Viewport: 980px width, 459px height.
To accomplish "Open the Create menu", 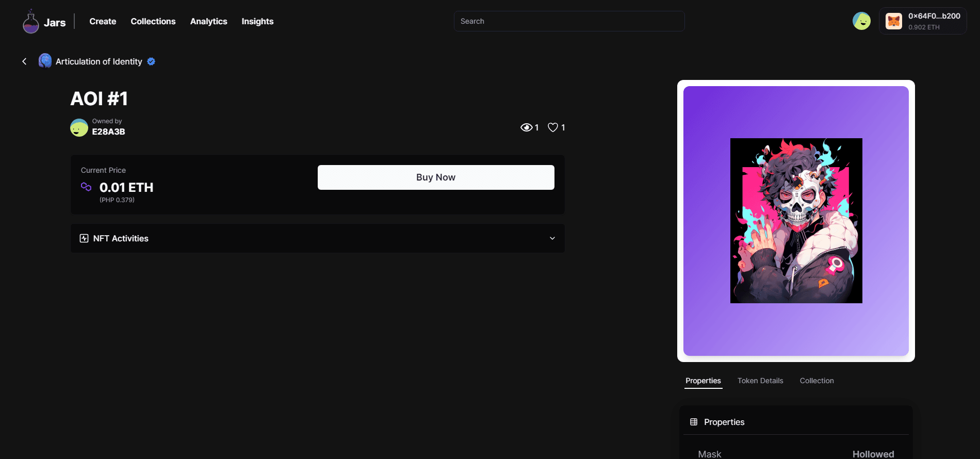I will pos(103,21).
